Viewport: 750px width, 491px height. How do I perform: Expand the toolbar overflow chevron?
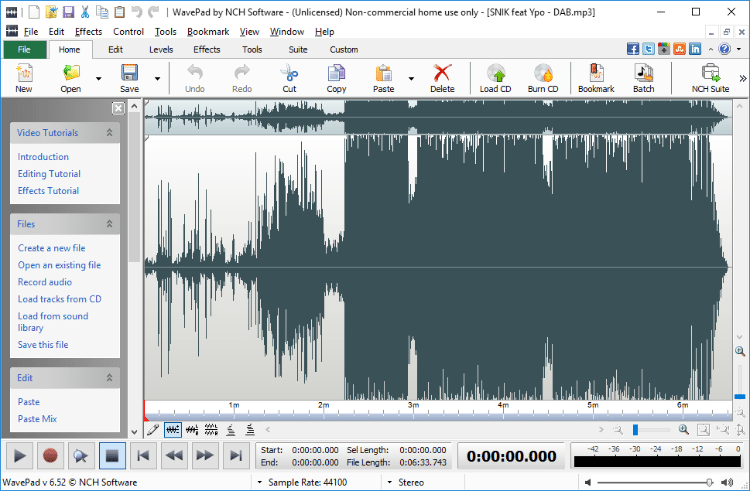742,78
